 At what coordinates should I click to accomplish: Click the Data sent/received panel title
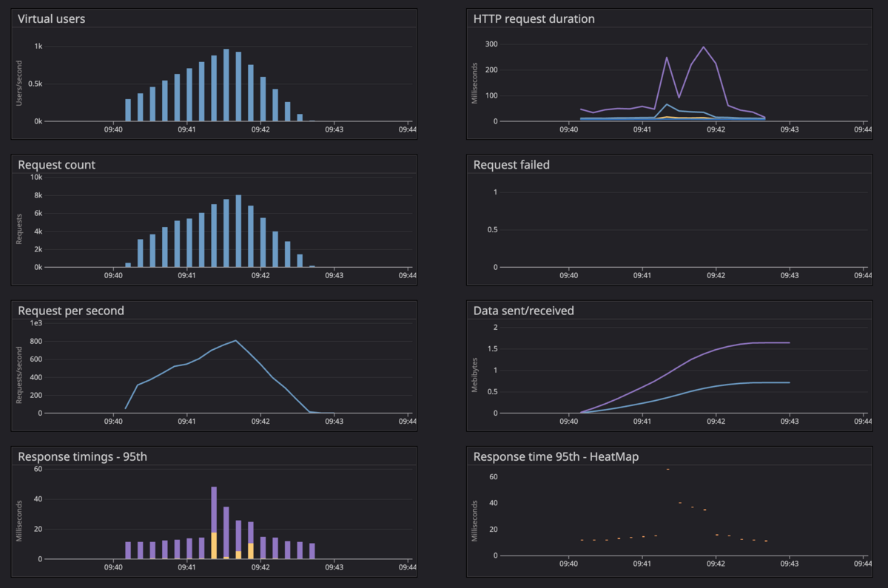click(523, 311)
